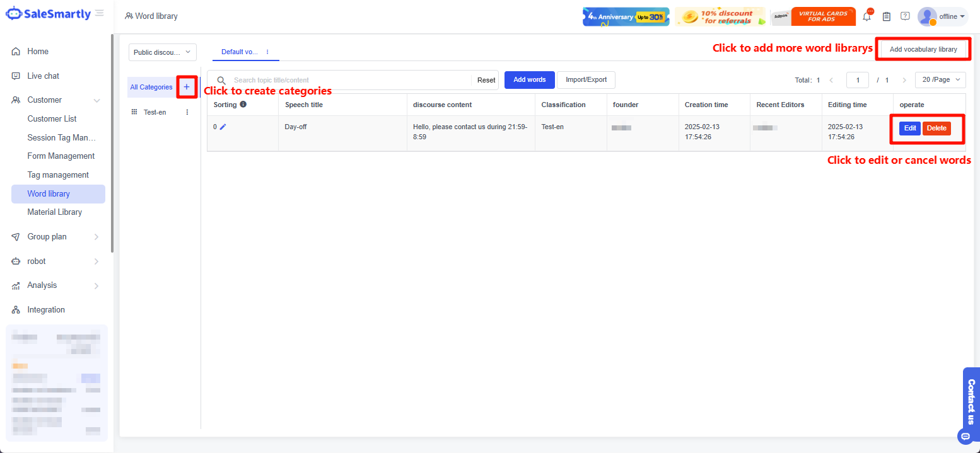Open the three-dot menu beside Test-en
This screenshot has height=453, width=980.
point(187,112)
